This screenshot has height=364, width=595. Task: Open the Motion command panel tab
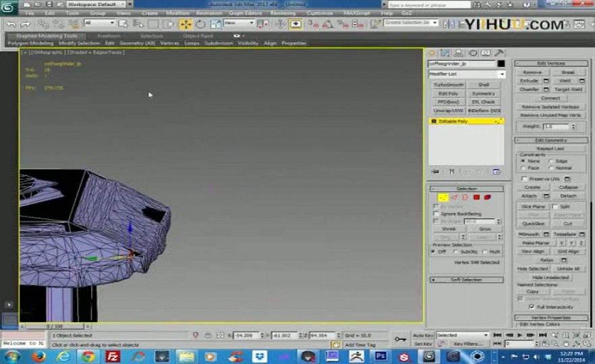coord(472,53)
